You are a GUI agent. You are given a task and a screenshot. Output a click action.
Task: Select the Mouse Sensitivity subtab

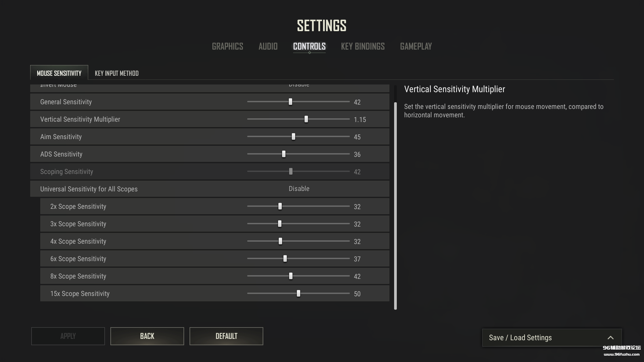[x=59, y=73]
